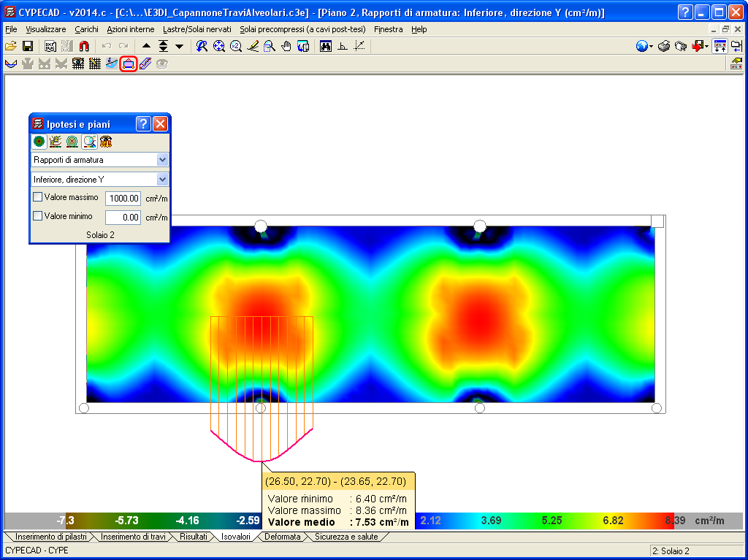Switch to the Deformata tab
The image size is (748, 560).
click(283, 537)
